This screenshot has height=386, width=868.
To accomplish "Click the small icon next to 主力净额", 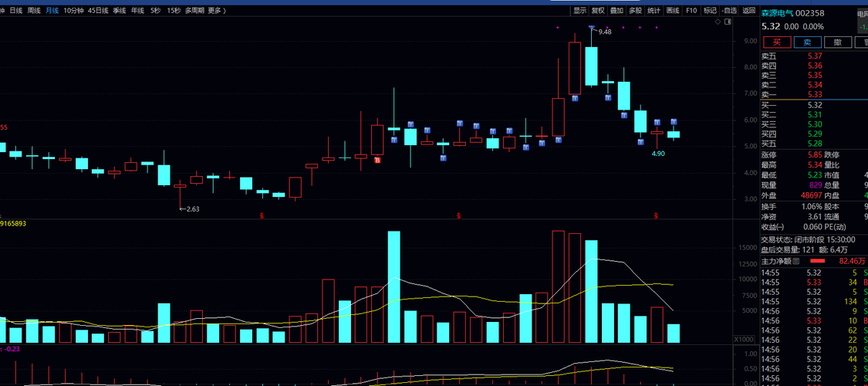I will pyautogui.click(x=796, y=261).
